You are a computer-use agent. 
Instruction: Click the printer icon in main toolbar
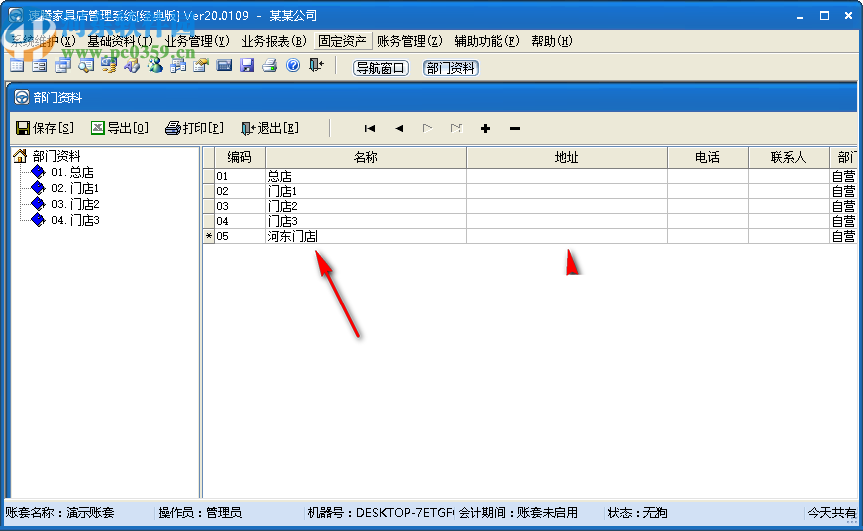click(270, 66)
